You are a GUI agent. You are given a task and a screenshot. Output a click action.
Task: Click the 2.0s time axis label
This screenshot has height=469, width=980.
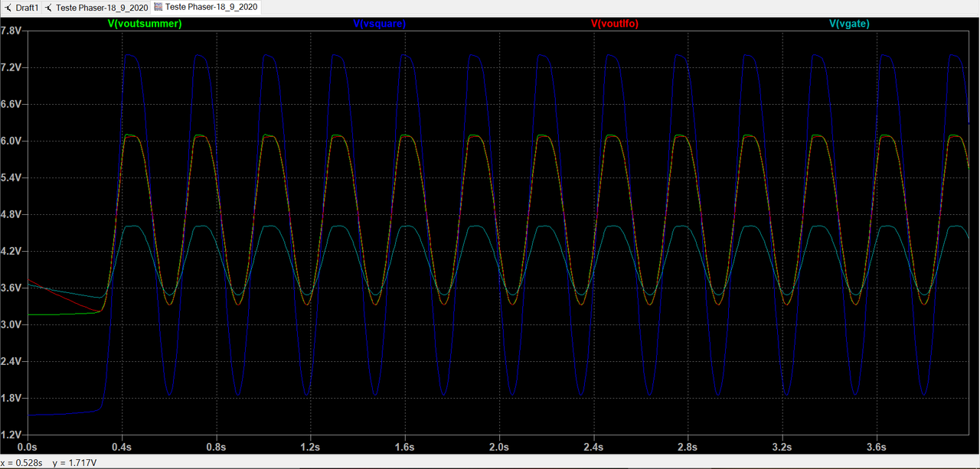click(498, 447)
